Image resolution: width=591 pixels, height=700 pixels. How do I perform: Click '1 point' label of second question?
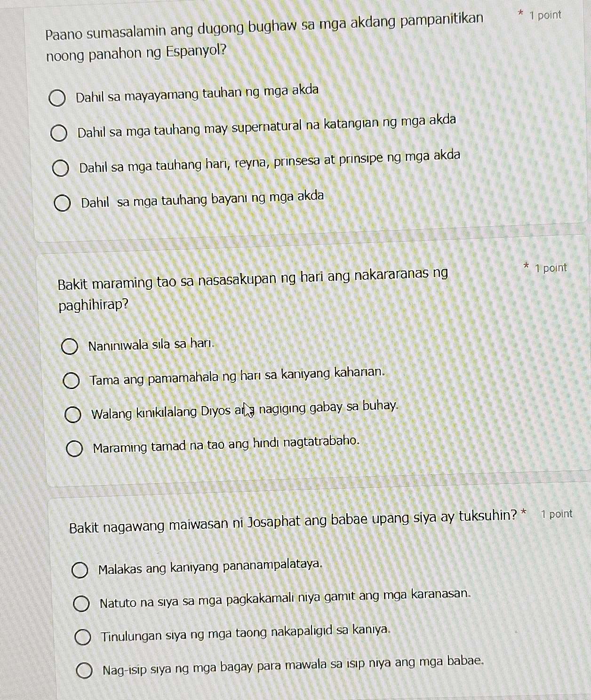pos(551,268)
